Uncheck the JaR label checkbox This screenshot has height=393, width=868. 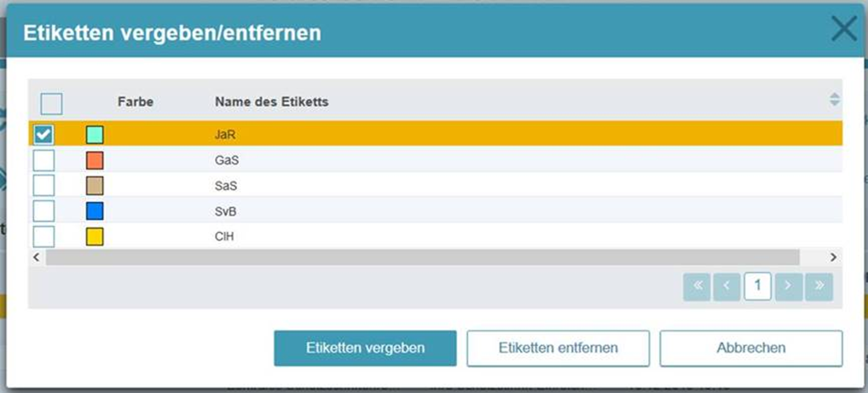coord(43,135)
